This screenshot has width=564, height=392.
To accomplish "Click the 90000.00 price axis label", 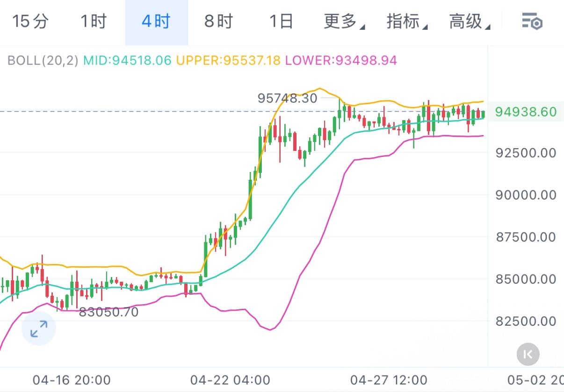I will coord(526,195).
